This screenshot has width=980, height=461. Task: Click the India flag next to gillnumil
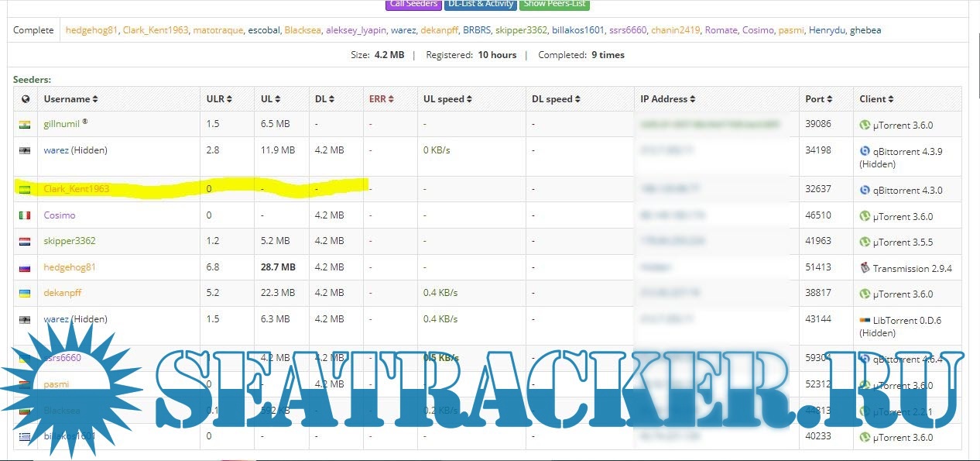coord(25,125)
